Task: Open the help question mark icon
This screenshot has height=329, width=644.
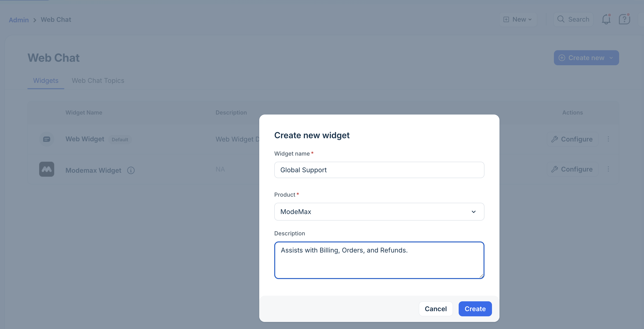Action: pyautogui.click(x=624, y=19)
